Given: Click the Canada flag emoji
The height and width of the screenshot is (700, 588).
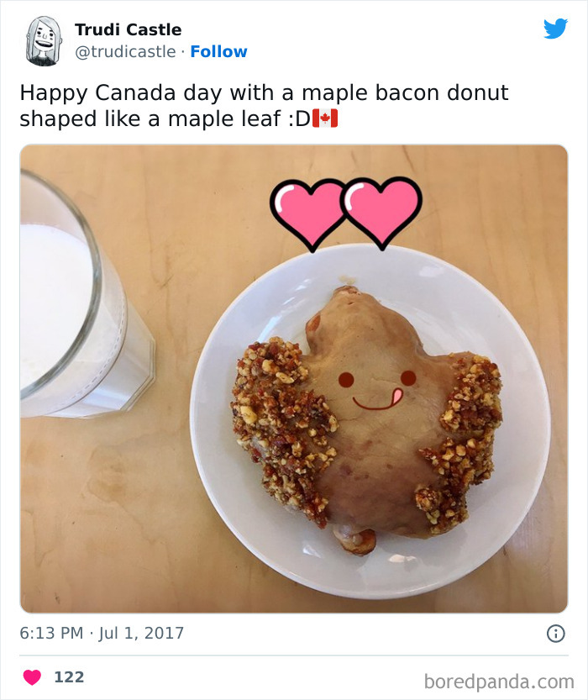Looking at the screenshot, I should click(x=325, y=118).
